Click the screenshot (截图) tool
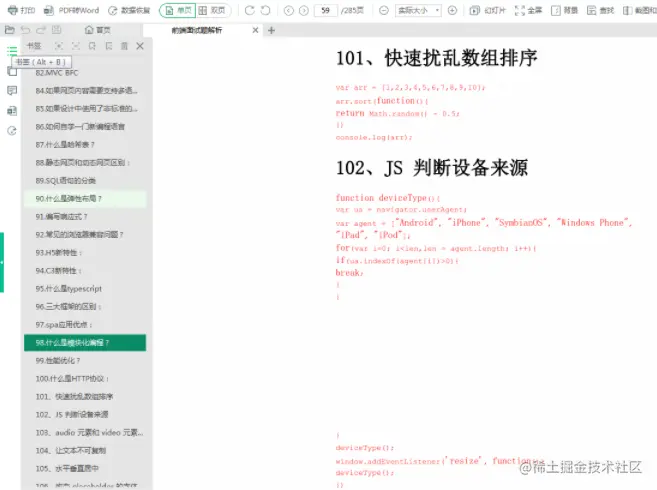The width and height of the screenshot is (657, 490). (x=640, y=10)
